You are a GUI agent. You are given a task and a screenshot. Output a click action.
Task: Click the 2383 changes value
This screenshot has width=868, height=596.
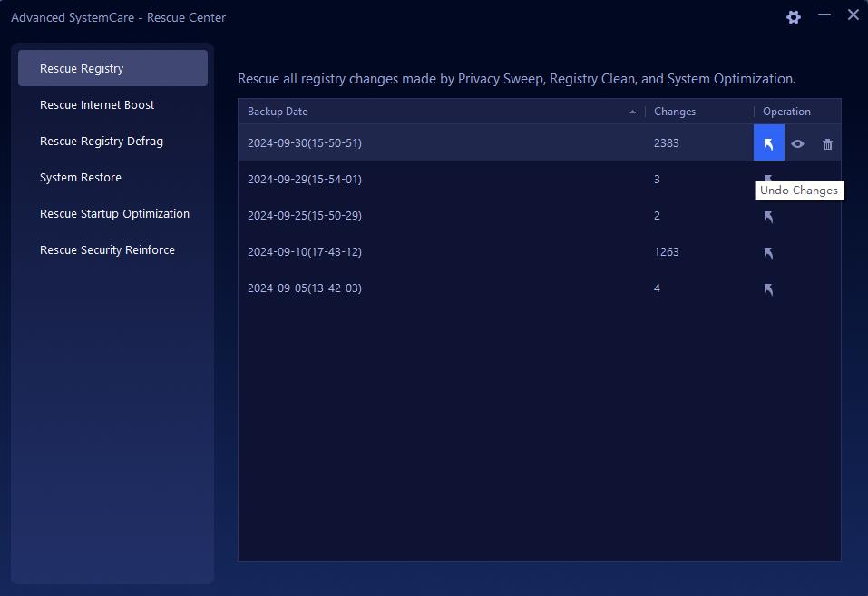[x=666, y=143]
